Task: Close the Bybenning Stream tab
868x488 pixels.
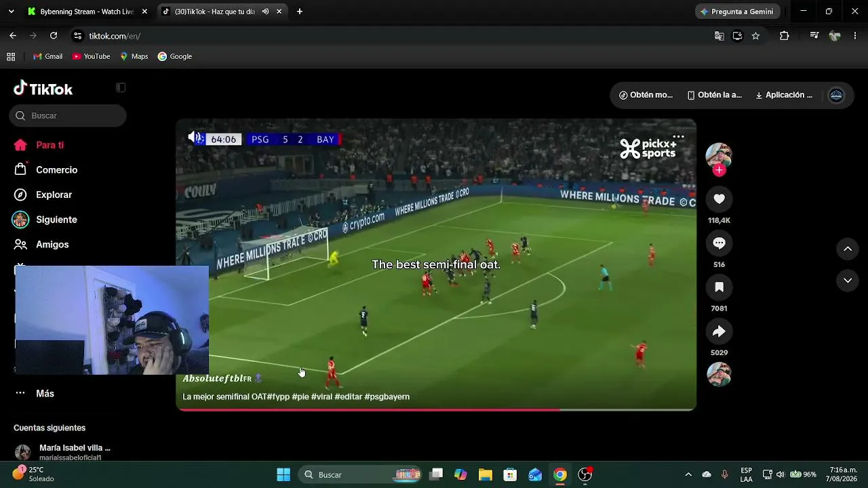Action: pos(144,12)
